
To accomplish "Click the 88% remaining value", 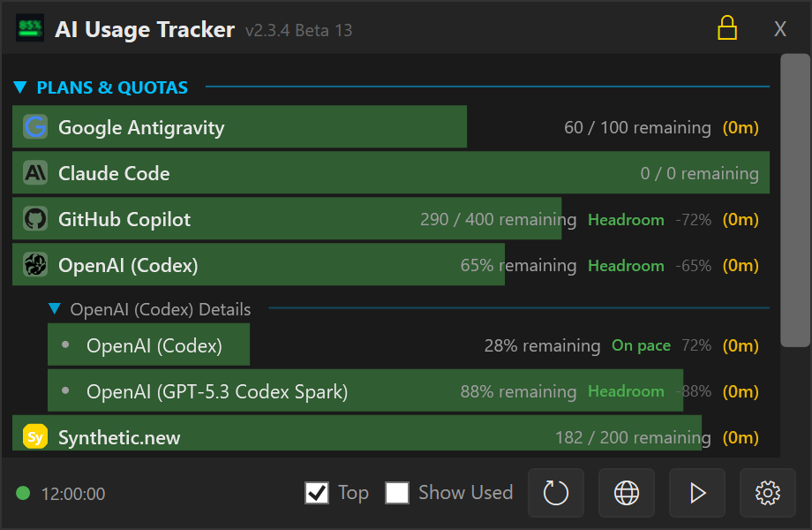I will coord(518,391).
